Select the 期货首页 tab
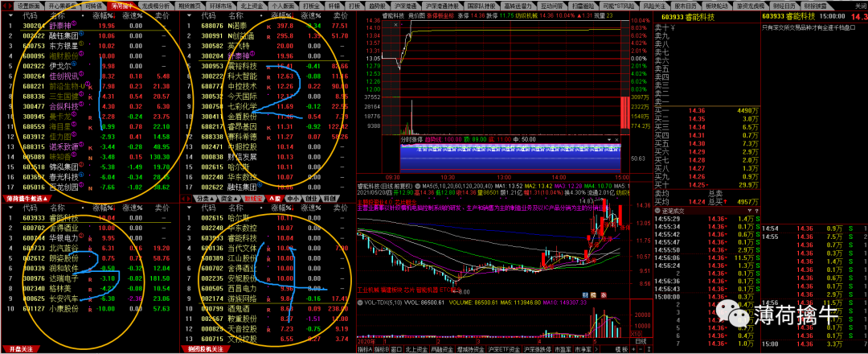This screenshot has width=868, height=354. point(189,6)
